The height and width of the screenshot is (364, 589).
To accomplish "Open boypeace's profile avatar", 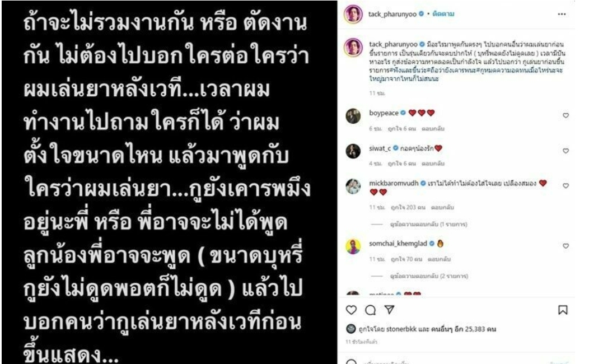I will tap(353, 116).
